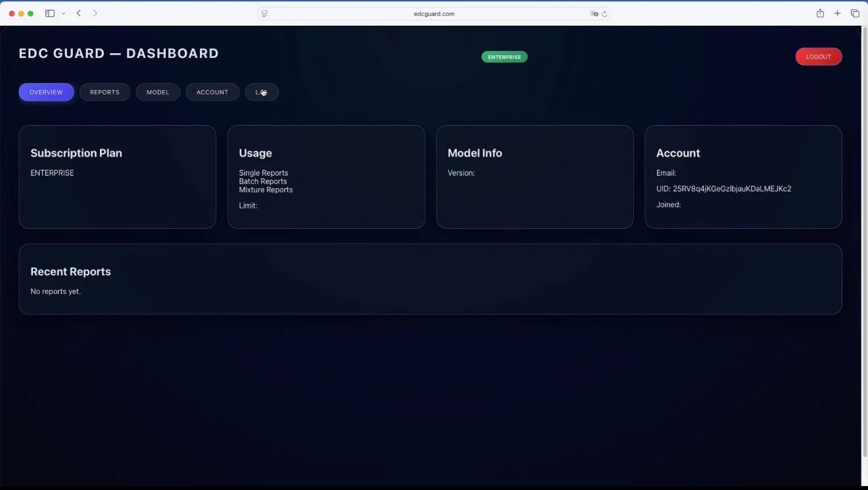Click the Batch Reports line
This screenshot has width=868, height=490.
tap(263, 182)
